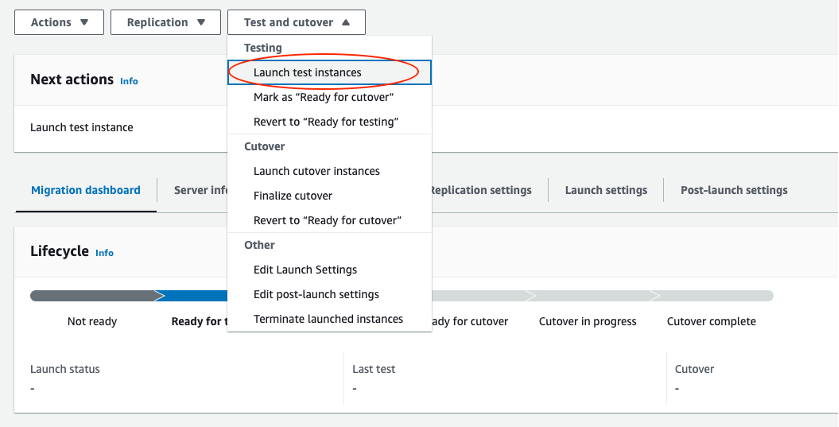Select Revert to "Ready for testing"

[x=326, y=122]
